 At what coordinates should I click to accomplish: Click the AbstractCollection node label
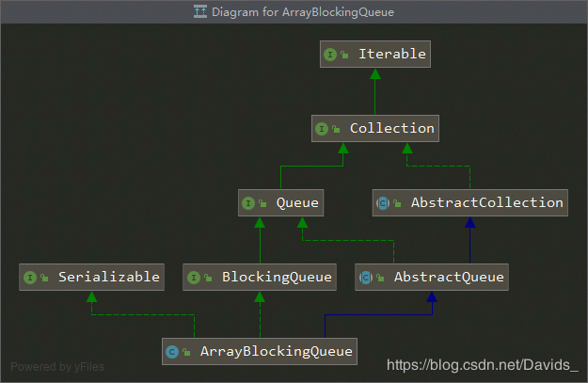tap(487, 202)
